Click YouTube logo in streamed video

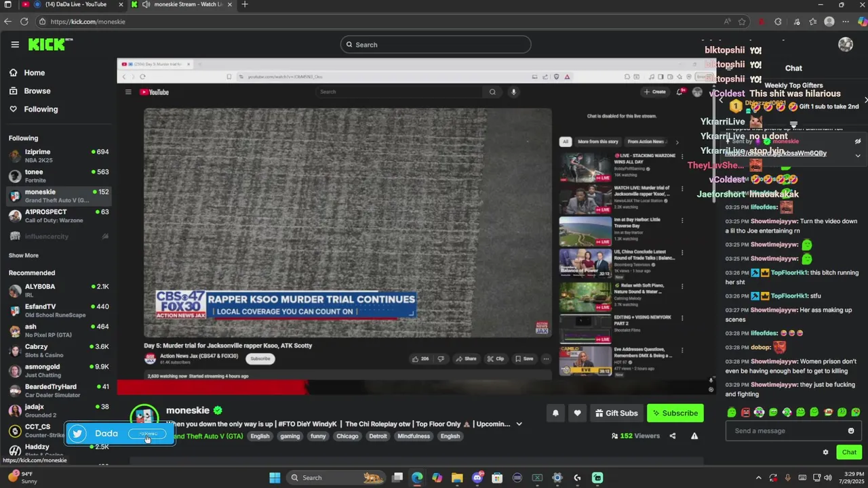pyautogui.click(x=154, y=92)
